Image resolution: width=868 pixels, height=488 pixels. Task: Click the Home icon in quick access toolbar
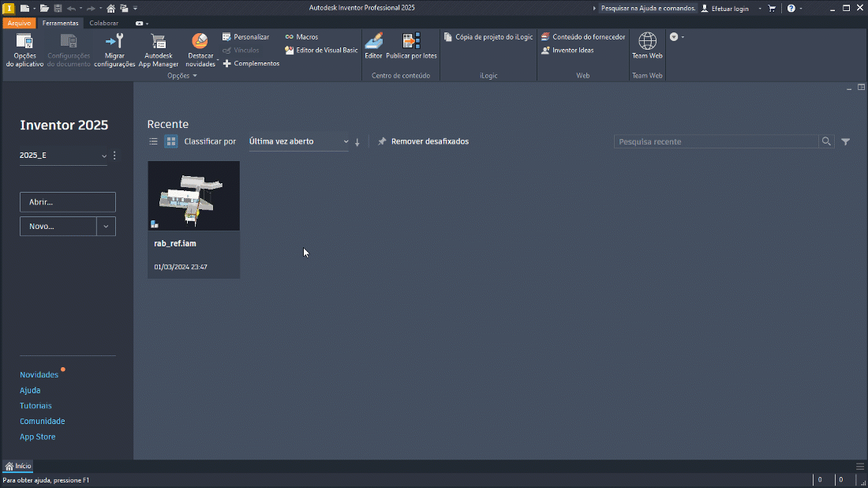coord(110,9)
